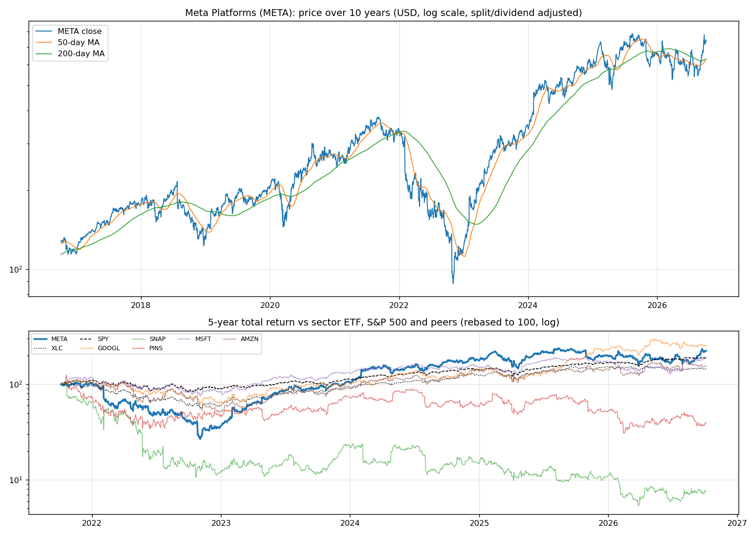Click the 2025 x-axis label on bottom chart
756x536 pixels.
coord(479,523)
